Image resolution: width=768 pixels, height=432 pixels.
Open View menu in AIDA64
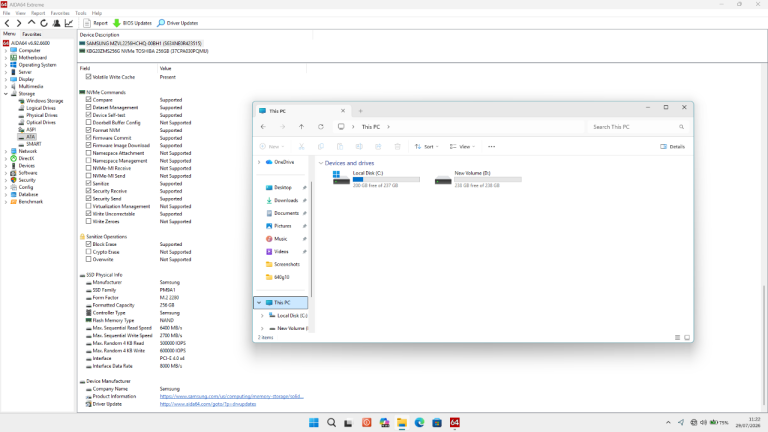21,13
